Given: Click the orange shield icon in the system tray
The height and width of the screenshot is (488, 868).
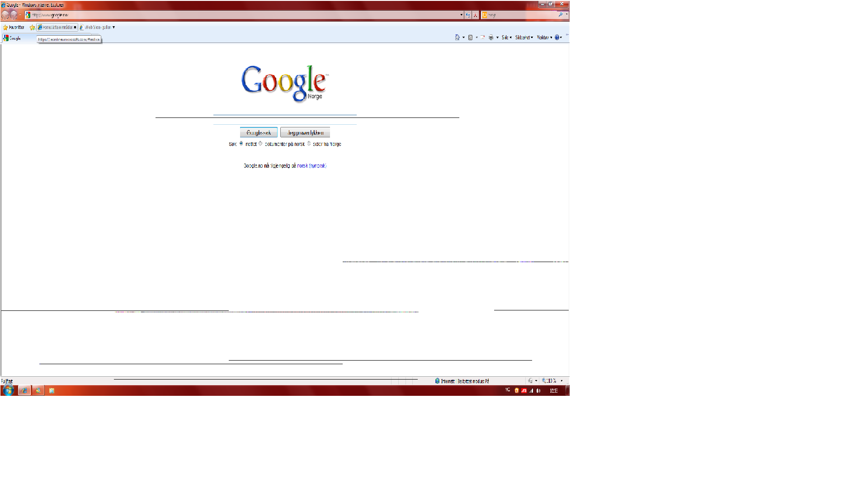Looking at the screenshot, I should coord(517,391).
